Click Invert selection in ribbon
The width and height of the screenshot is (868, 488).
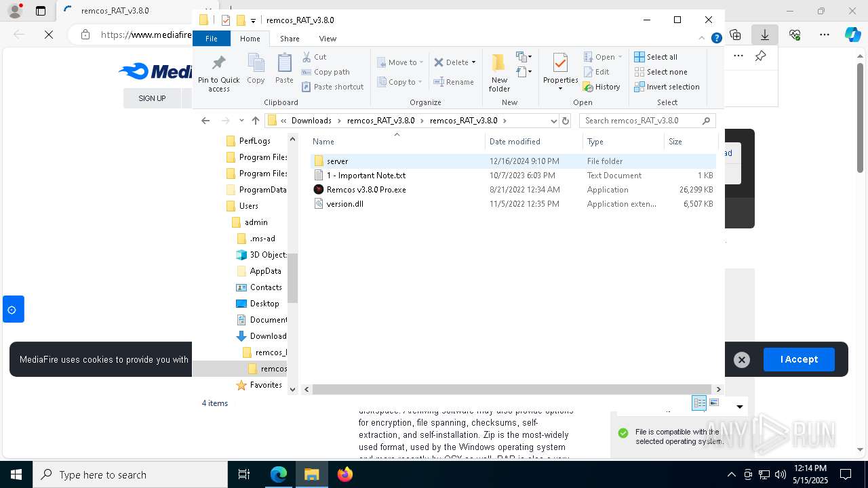pos(667,87)
